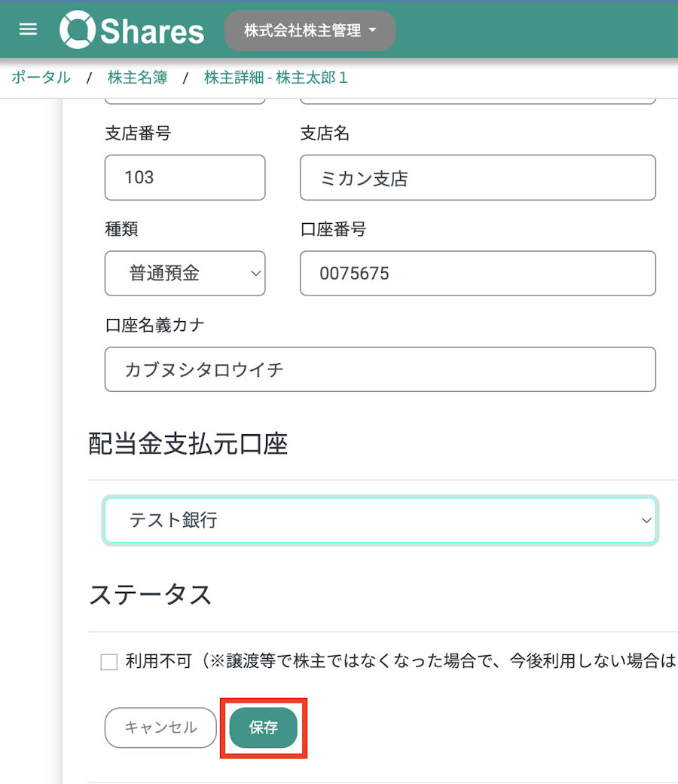Screen dimensions: 678x784
Task: Open the 株式会社株主管理 company switcher
Action: (x=310, y=30)
